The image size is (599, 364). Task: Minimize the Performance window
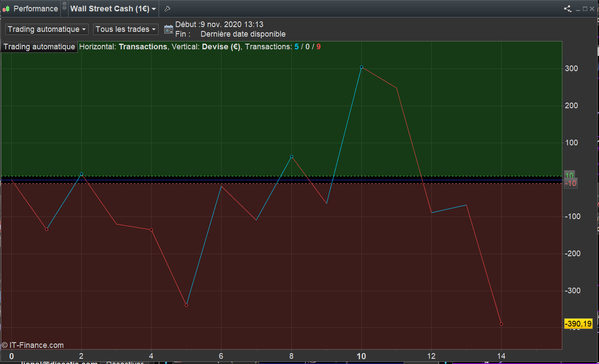(x=578, y=9)
